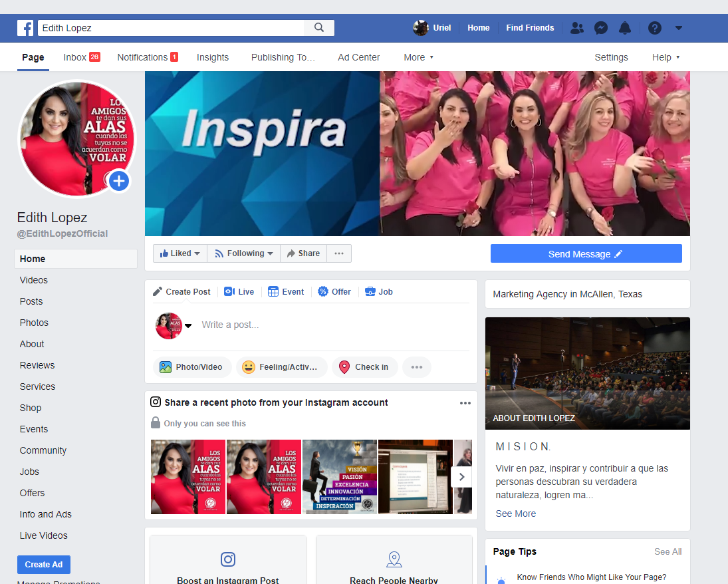This screenshot has width=728, height=584.
Task: Open page actions ellipsis next to Share
Action: [339, 253]
